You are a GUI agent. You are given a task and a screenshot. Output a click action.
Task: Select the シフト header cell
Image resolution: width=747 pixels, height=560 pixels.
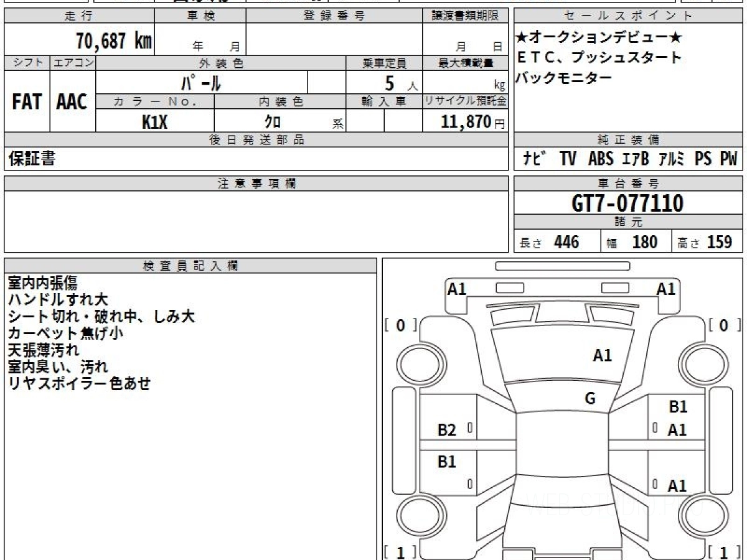(27, 63)
